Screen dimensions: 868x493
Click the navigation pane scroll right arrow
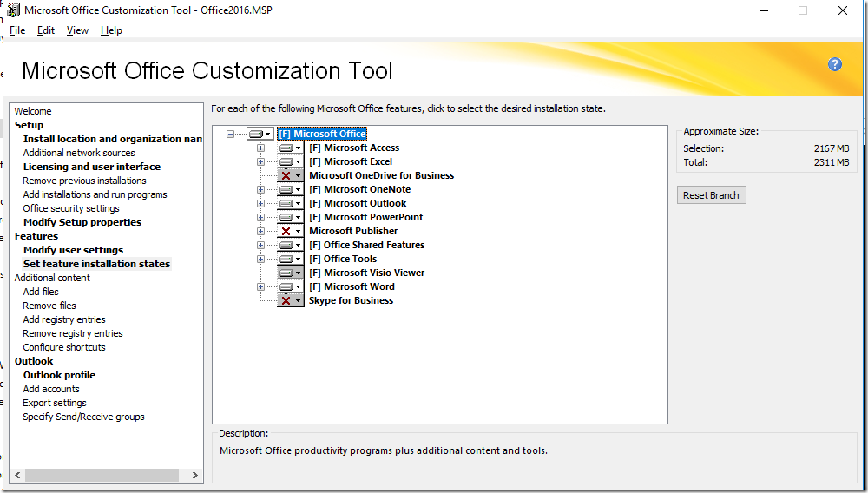194,475
